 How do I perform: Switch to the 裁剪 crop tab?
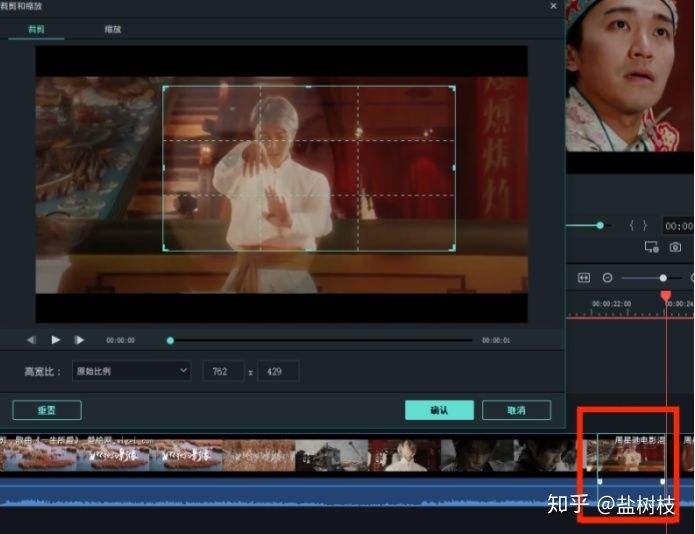36,29
